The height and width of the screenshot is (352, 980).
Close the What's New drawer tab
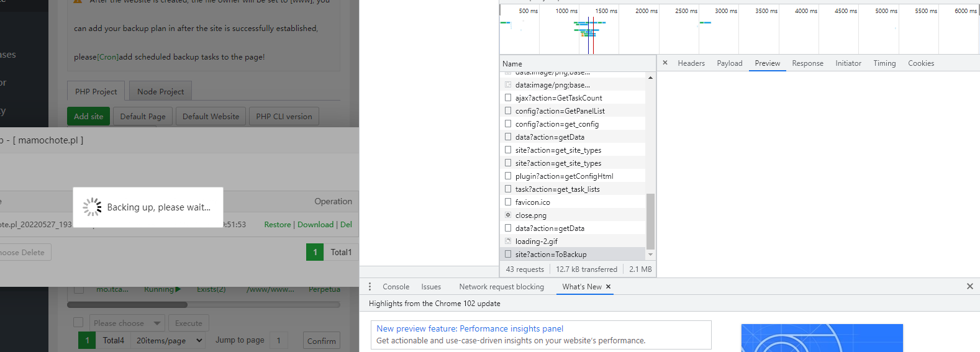609,287
